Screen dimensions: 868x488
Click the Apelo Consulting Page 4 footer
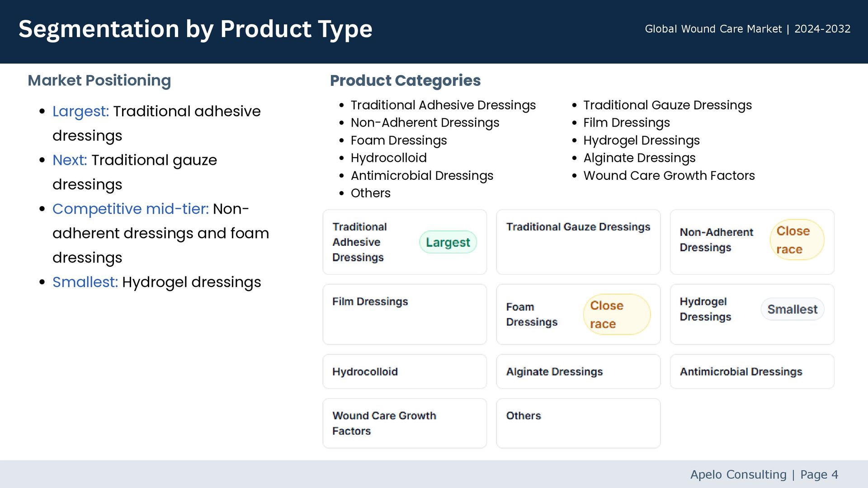(764, 474)
